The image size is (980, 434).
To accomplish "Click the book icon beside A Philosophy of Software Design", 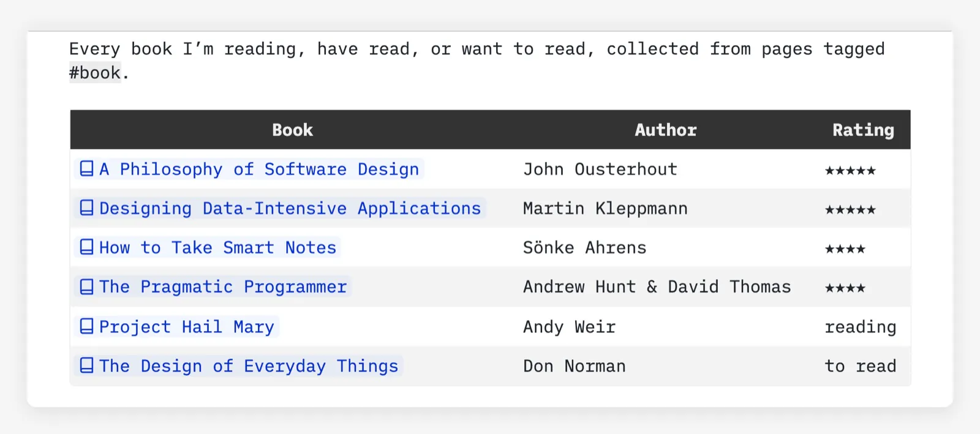I will point(87,168).
